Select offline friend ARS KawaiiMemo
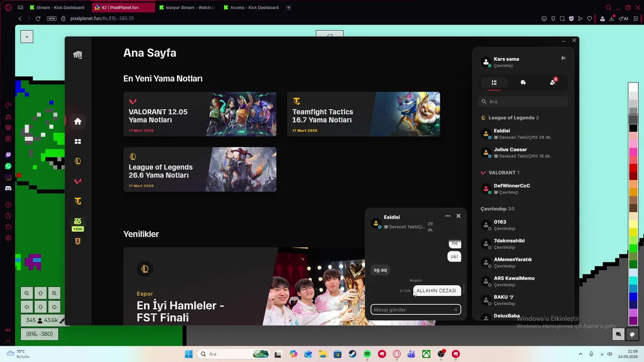 coord(523,281)
